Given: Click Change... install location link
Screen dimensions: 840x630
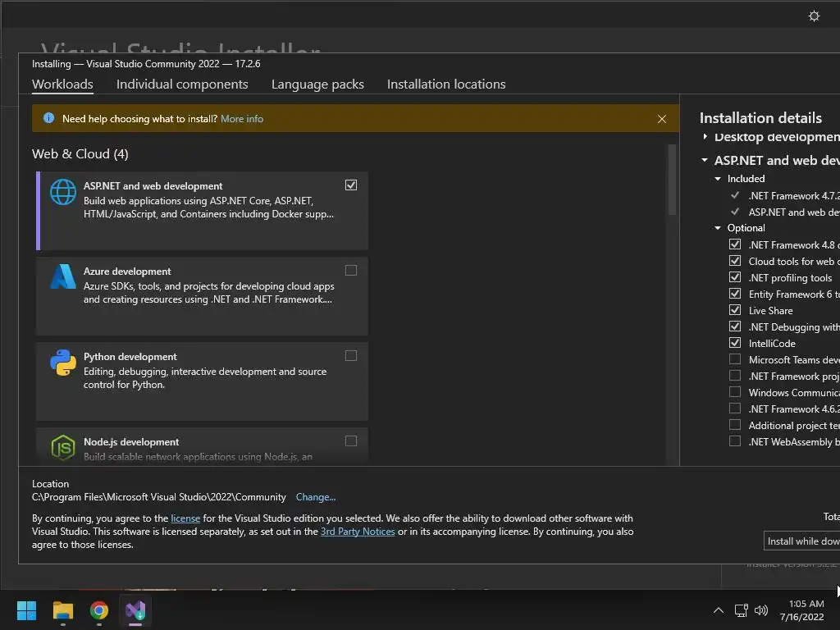Looking at the screenshot, I should tap(316, 497).
